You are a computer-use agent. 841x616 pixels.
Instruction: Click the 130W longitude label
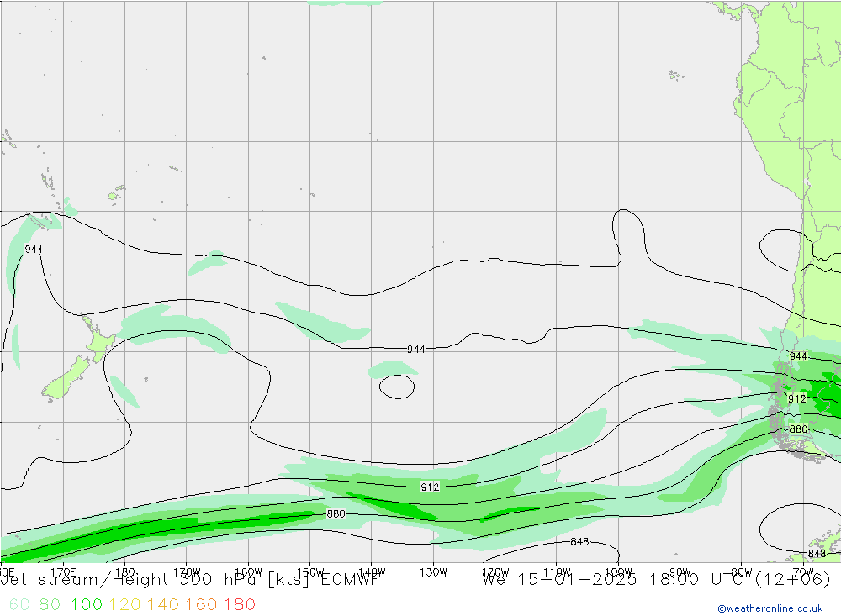click(x=433, y=572)
